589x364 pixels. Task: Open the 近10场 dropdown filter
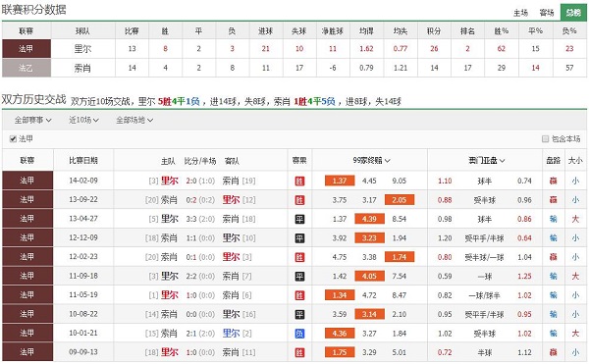pos(83,120)
